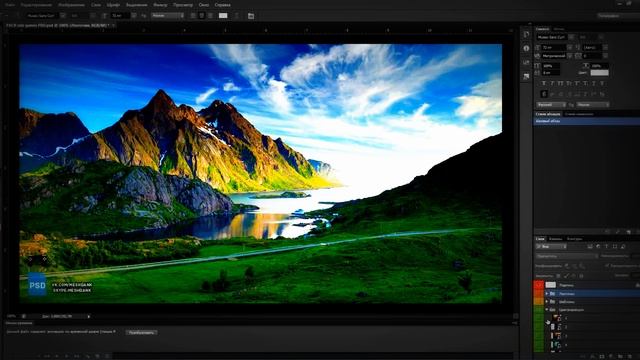
Task: Hide the red-labeled top layer via eye
Action: pos(538,285)
